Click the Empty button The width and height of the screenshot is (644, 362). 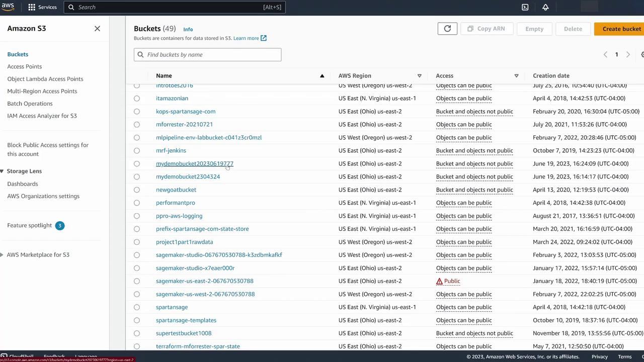[534, 29]
